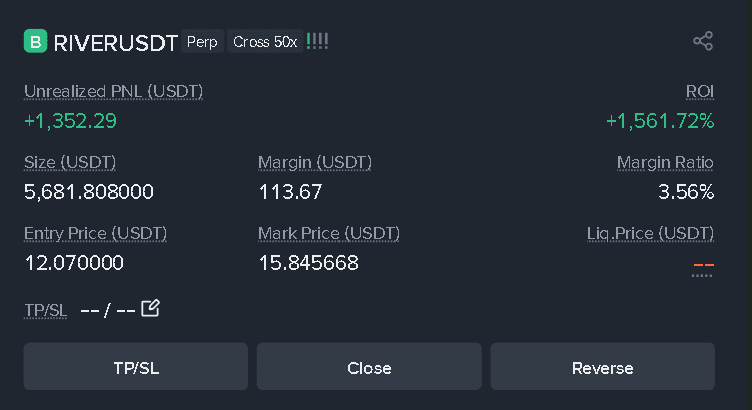Click the Unrealized PNL (USDT) label

114,91
